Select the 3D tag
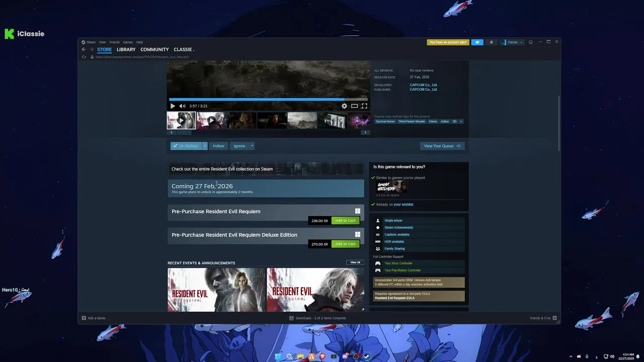Image resolution: width=644 pixels, height=362 pixels. coord(454,121)
